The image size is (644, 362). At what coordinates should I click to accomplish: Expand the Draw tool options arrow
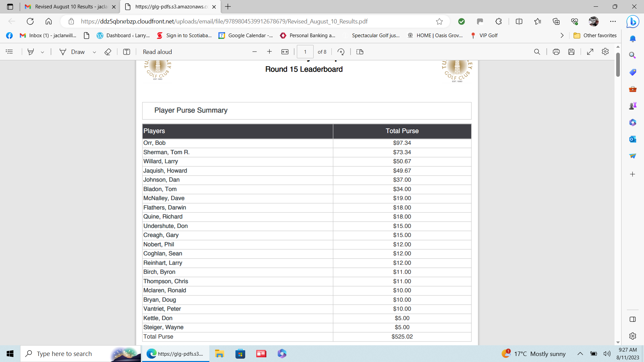point(94,52)
